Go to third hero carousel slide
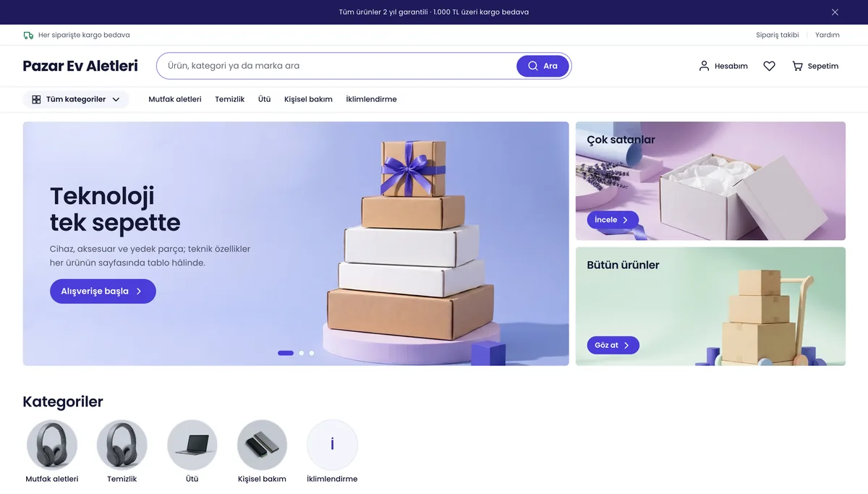868x494 pixels. (x=312, y=353)
